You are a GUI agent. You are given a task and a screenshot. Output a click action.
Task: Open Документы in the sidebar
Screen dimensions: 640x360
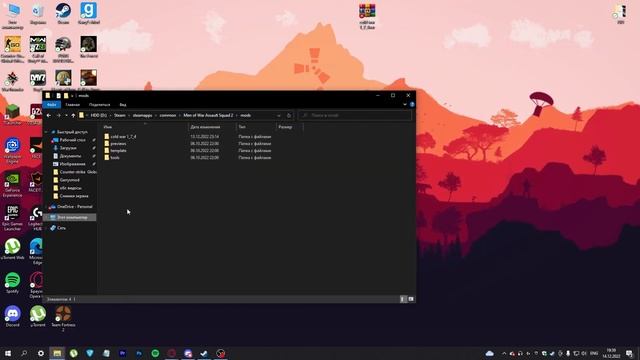tap(70, 156)
